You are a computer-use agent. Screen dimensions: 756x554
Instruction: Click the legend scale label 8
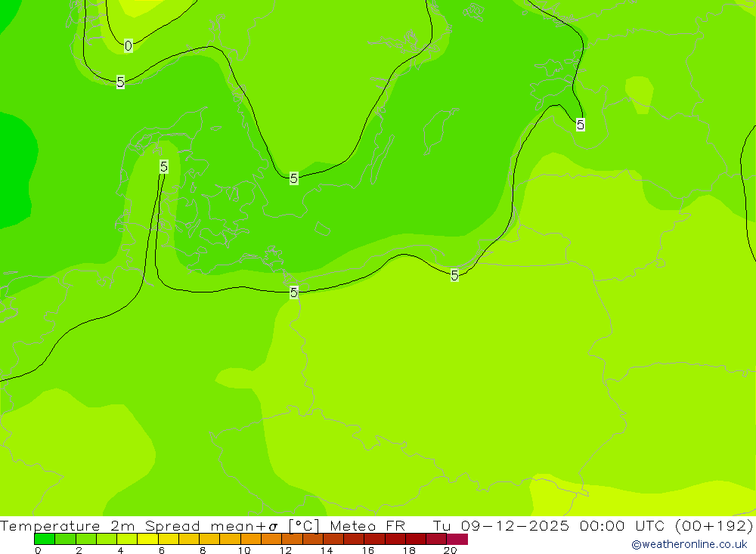coord(203,550)
